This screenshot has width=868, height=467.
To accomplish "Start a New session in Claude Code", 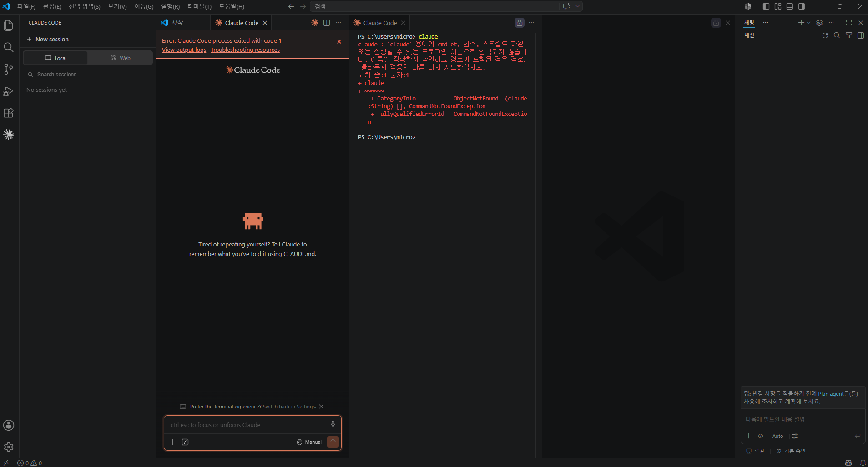I will click(x=48, y=40).
